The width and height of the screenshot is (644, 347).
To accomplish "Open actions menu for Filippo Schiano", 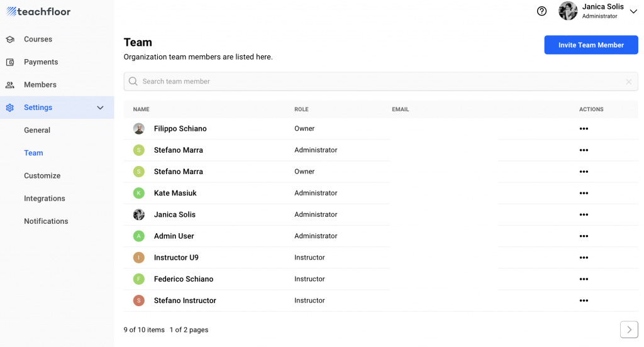I will [x=584, y=129].
